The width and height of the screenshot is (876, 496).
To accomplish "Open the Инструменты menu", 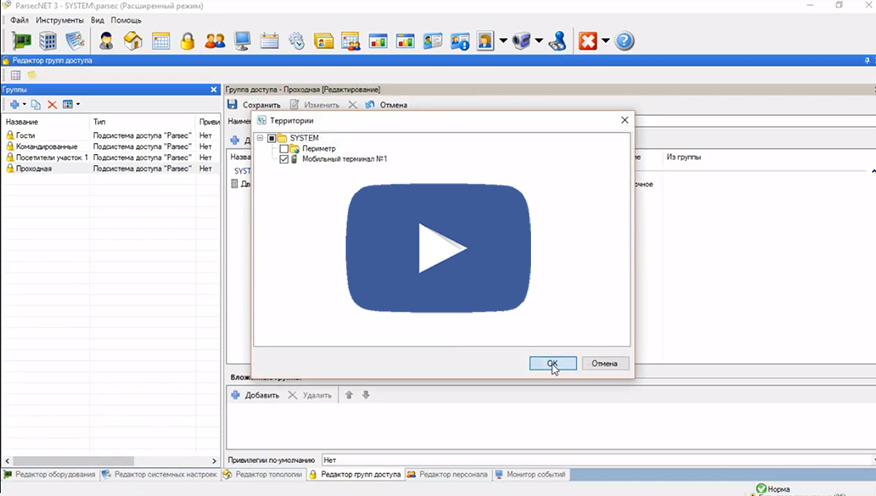I will [60, 20].
